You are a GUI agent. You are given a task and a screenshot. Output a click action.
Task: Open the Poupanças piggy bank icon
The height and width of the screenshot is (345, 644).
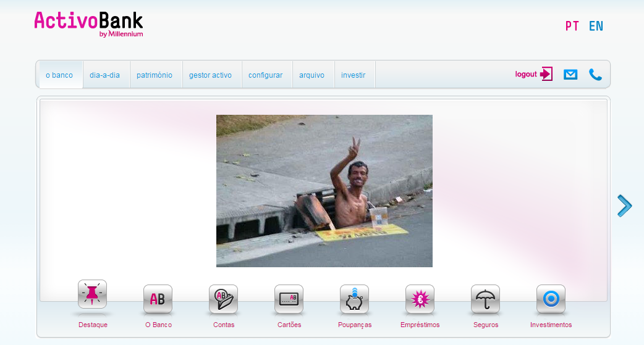pyautogui.click(x=354, y=299)
